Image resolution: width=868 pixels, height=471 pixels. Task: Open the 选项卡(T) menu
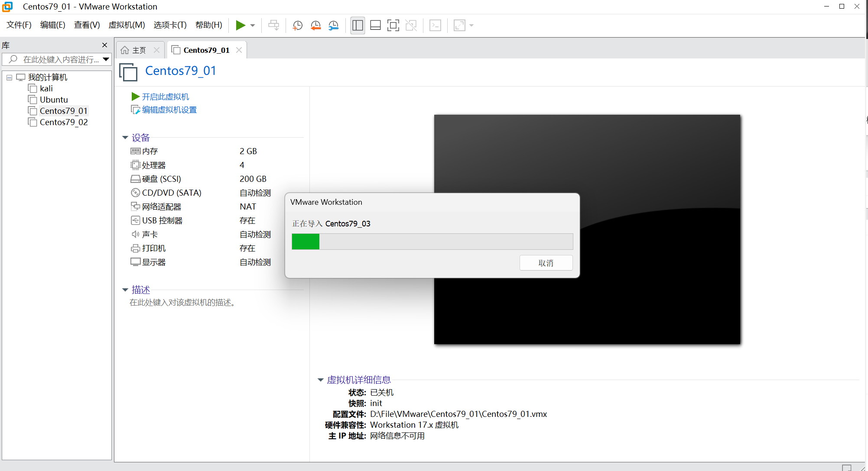click(170, 25)
